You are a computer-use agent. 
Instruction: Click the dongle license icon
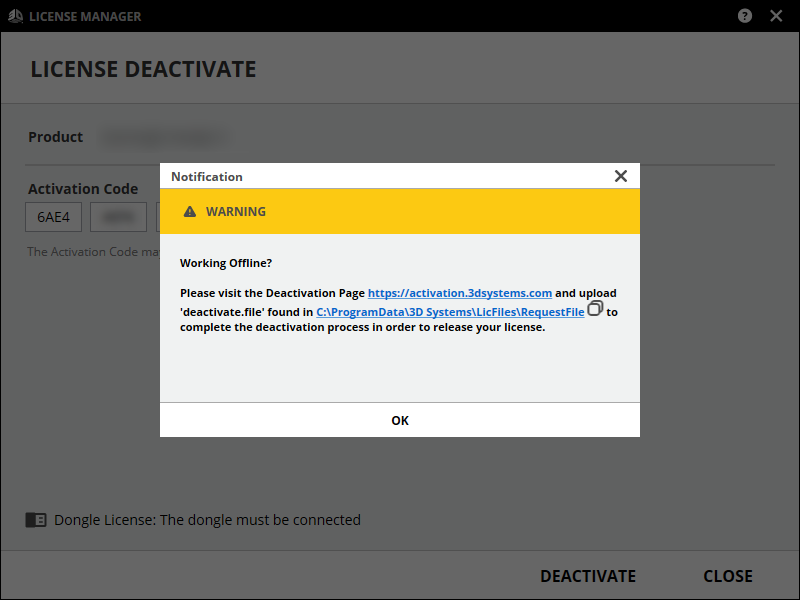[36, 520]
